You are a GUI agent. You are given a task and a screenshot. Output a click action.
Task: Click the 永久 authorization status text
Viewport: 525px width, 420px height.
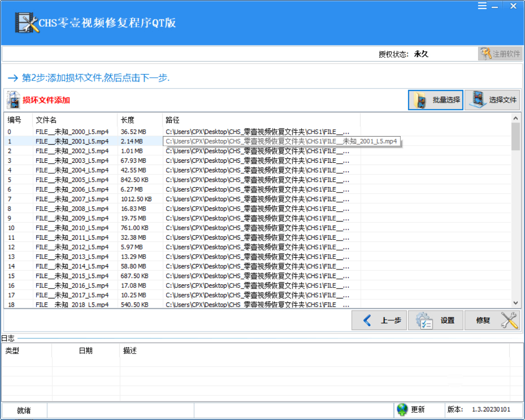pos(421,54)
